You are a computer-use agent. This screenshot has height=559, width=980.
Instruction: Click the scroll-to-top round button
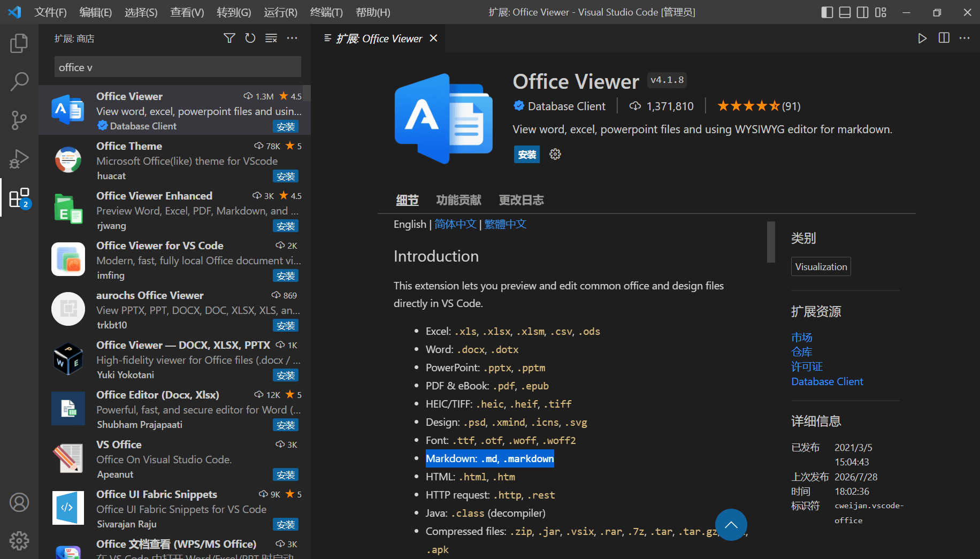pos(731,525)
